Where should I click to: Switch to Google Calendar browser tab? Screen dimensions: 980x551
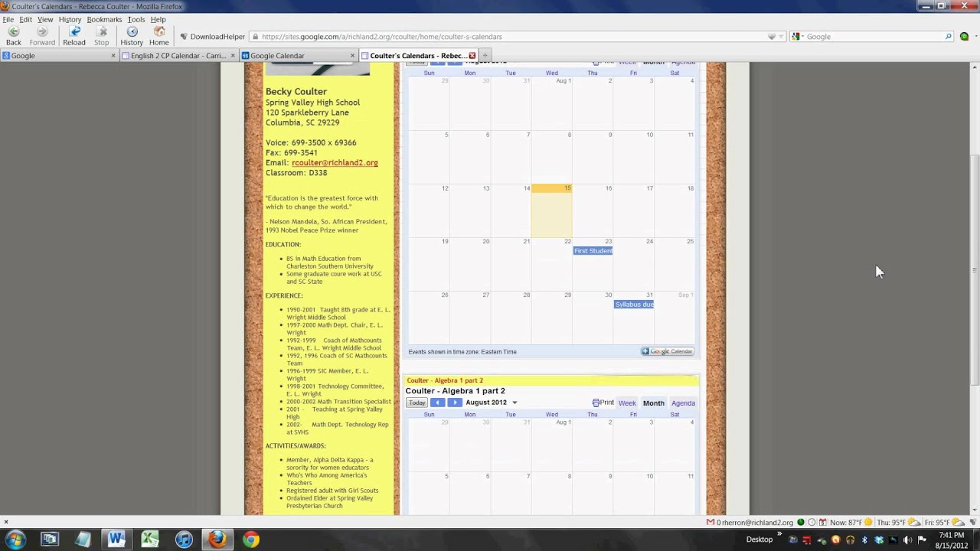tap(299, 56)
